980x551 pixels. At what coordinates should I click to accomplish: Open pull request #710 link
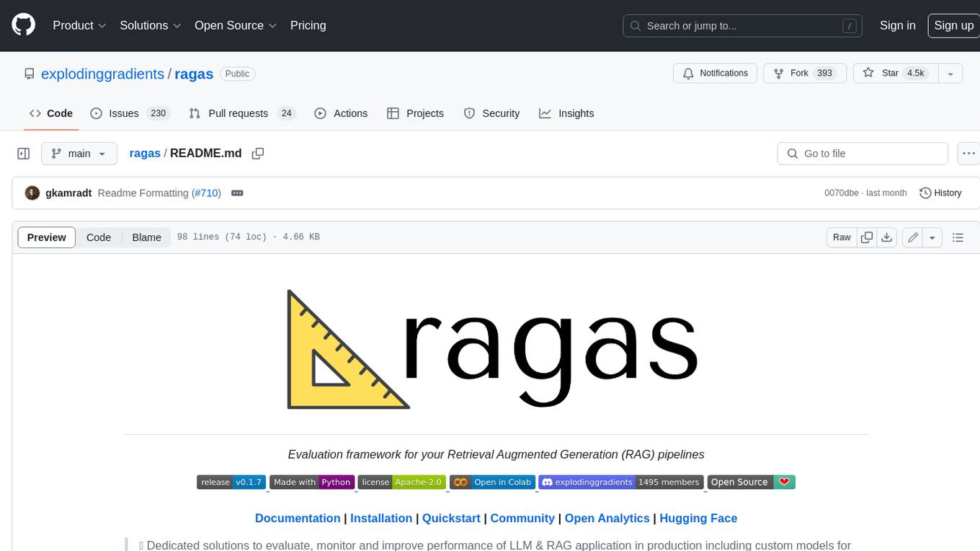(206, 193)
